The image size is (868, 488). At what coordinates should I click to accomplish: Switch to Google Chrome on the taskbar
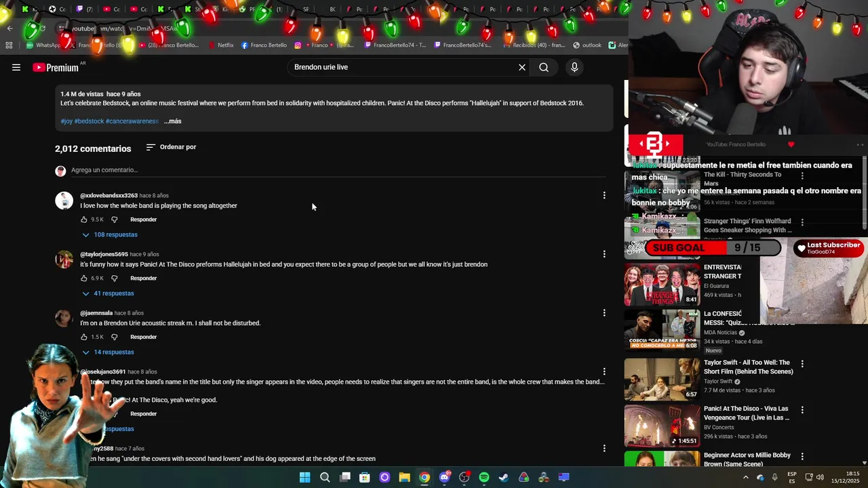[x=425, y=477]
